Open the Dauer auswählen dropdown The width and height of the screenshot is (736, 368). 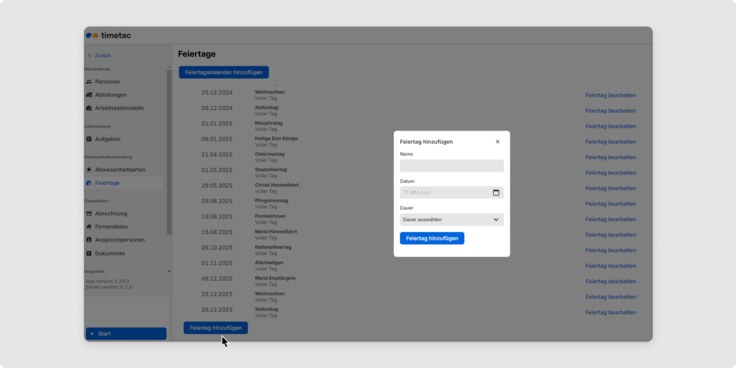coord(452,220)
